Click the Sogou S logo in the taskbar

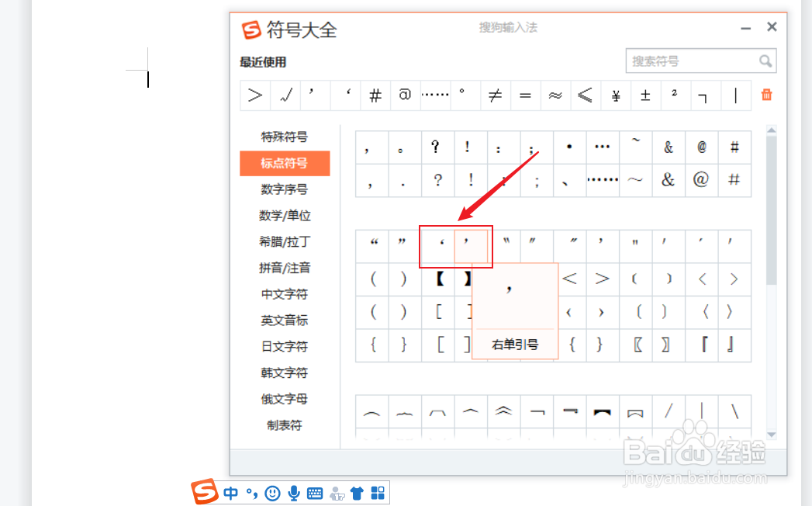coord(205,492)
